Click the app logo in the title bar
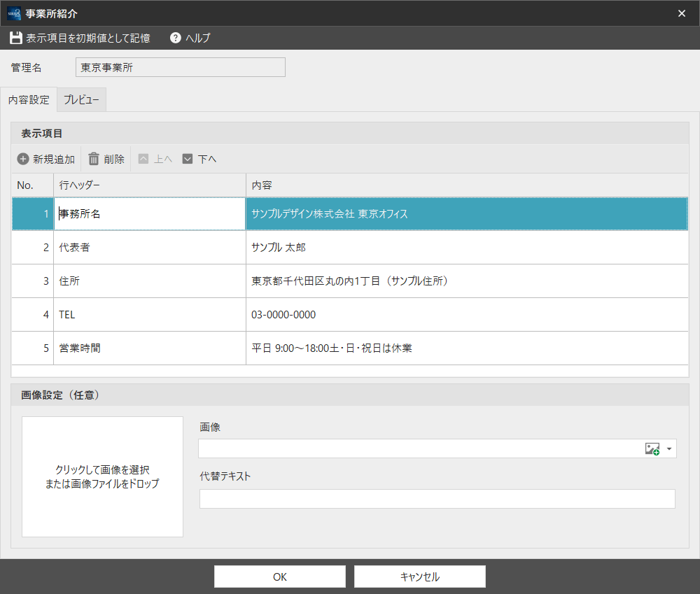The width and height of the screenshot is (700, 594). [14, 13]
